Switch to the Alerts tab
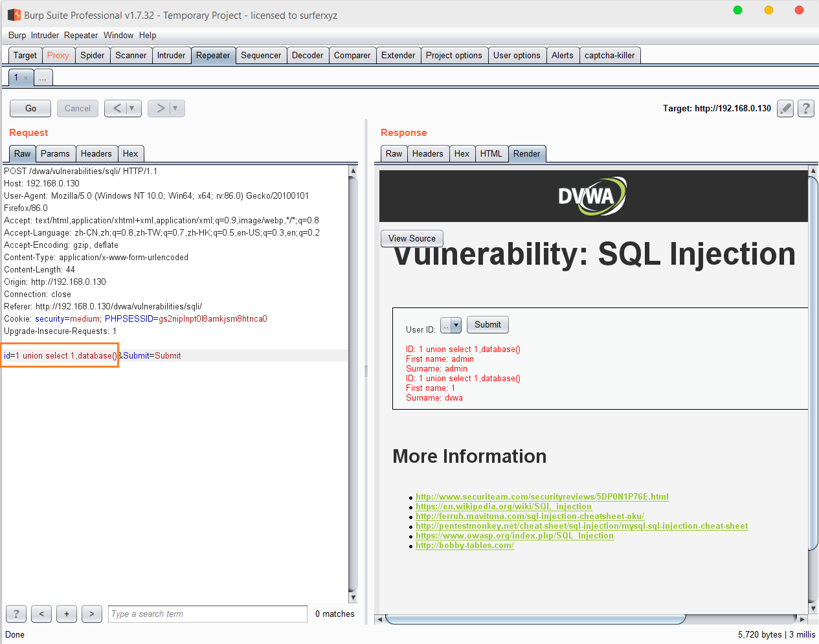The image size is (819, 644). (x=563, y=56)
